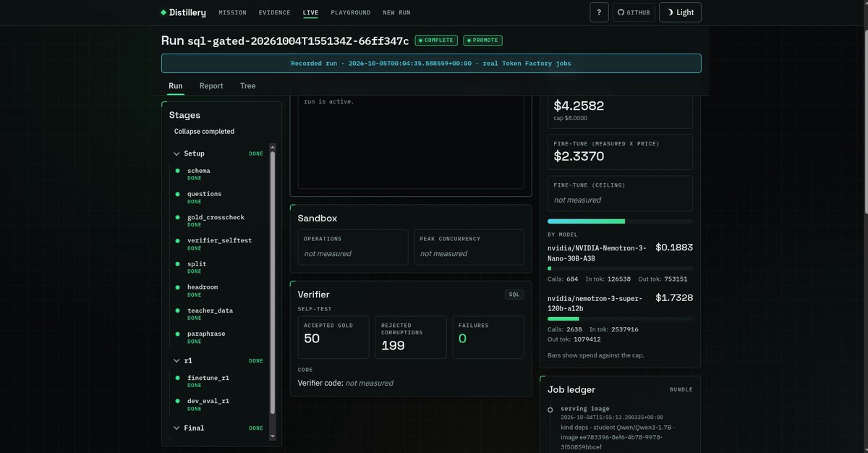The width and height of the screenshot is (868, 453).
Task: Open the Playground nav item
Action: point(351,13)
